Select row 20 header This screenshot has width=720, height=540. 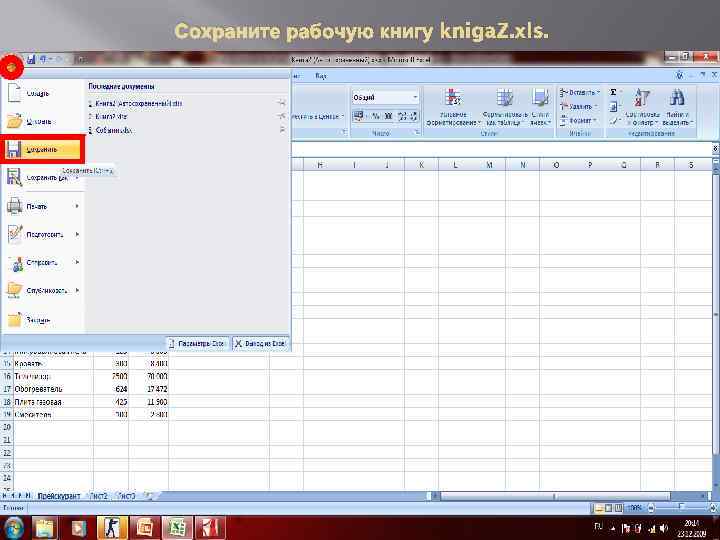(7, 427)
